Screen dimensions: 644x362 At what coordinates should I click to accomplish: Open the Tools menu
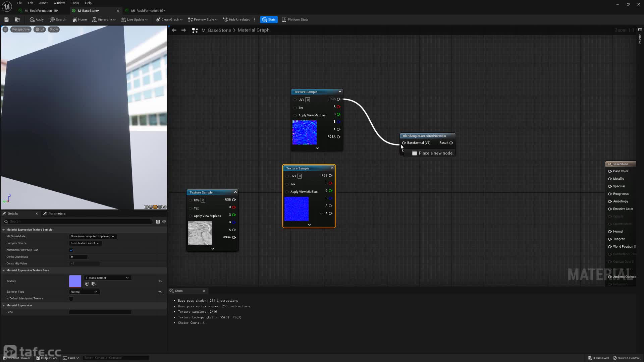coord(75,3)
